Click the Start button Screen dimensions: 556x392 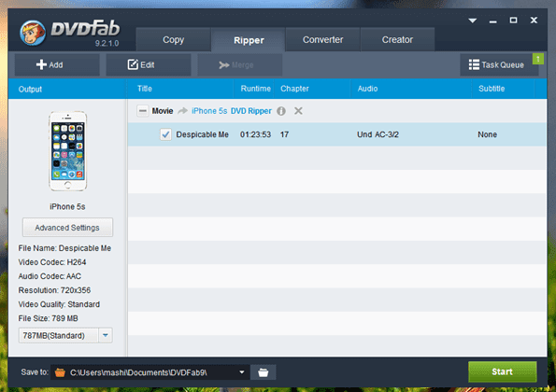point(502,371)
